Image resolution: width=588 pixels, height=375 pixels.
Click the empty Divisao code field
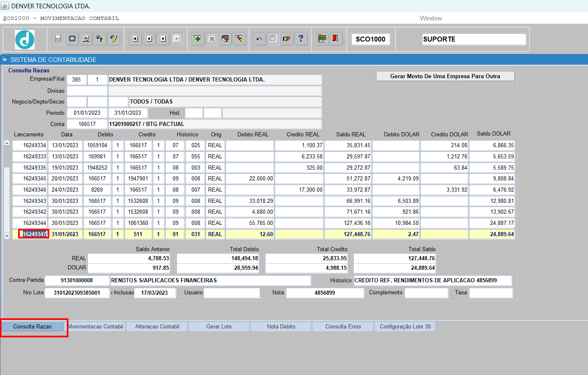[87, 91]
